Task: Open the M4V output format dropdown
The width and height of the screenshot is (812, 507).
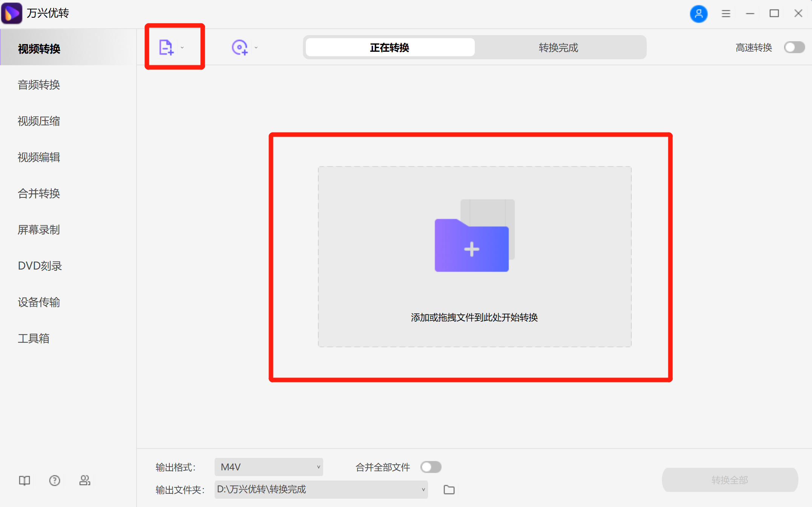Action: pos(269,467)
